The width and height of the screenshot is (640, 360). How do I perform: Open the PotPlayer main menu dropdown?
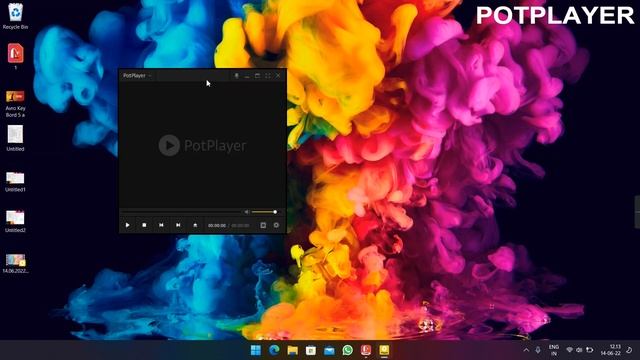pyautogui.click(x=138, y=76)
